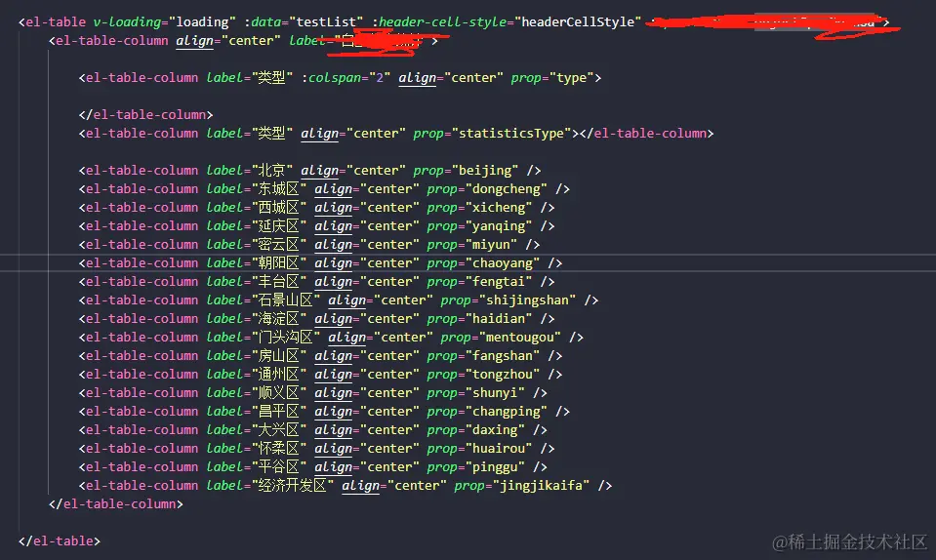936x560 pixels.
Task: Click the label "密云区" text
Action: [x=279, y=244]
